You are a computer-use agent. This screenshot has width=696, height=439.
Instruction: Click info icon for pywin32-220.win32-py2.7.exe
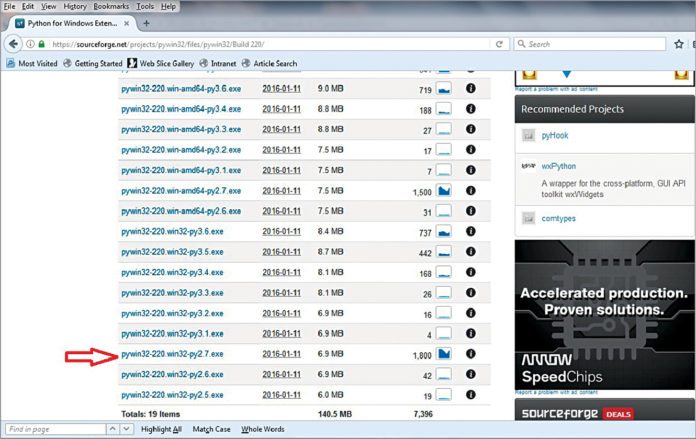click(x=470, y=354)
